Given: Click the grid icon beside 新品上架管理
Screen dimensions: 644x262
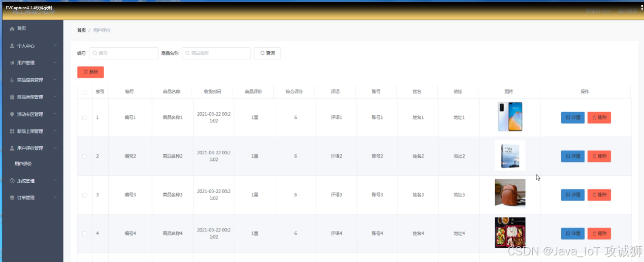Looking at the screenshot, I should click(x=12, y=131).
